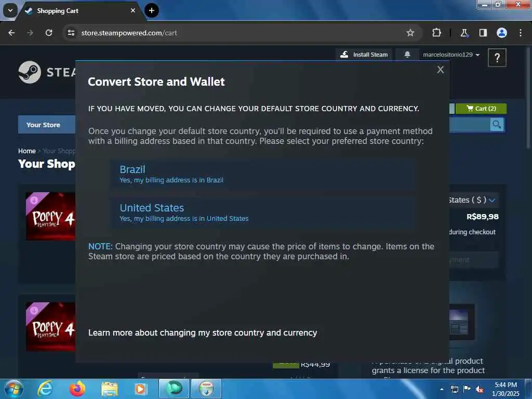Click the address bar URL field
532x399 pixels.
point(237,33)
